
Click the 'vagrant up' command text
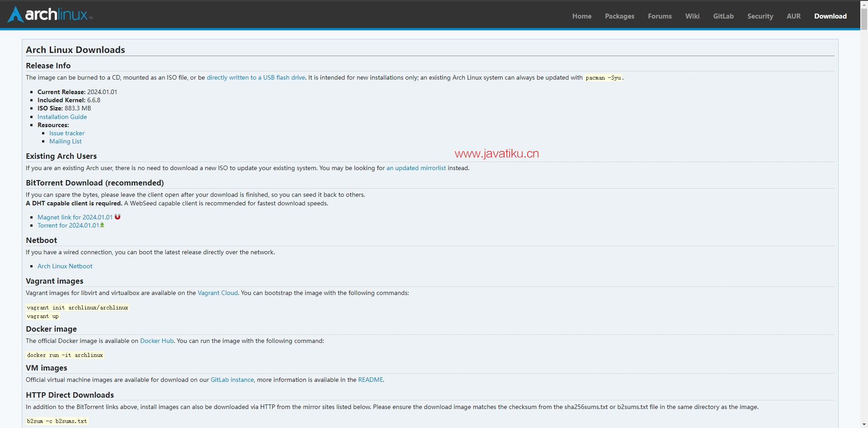tap(43, 316)
